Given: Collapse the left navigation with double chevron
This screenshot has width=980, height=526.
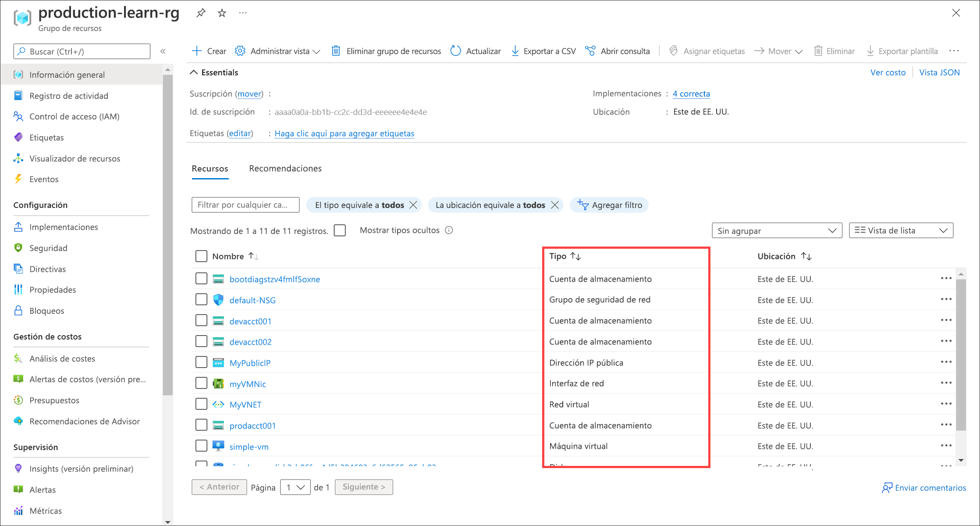Looking at the screenshot, I should coord(163,51).
